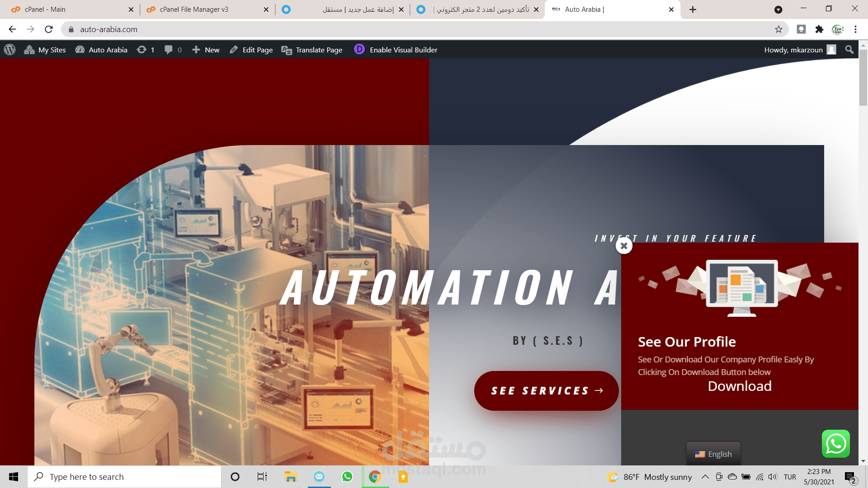Click Translate Page in admin bar
Screen dimensions: 868x488
[x=312, y=50]
